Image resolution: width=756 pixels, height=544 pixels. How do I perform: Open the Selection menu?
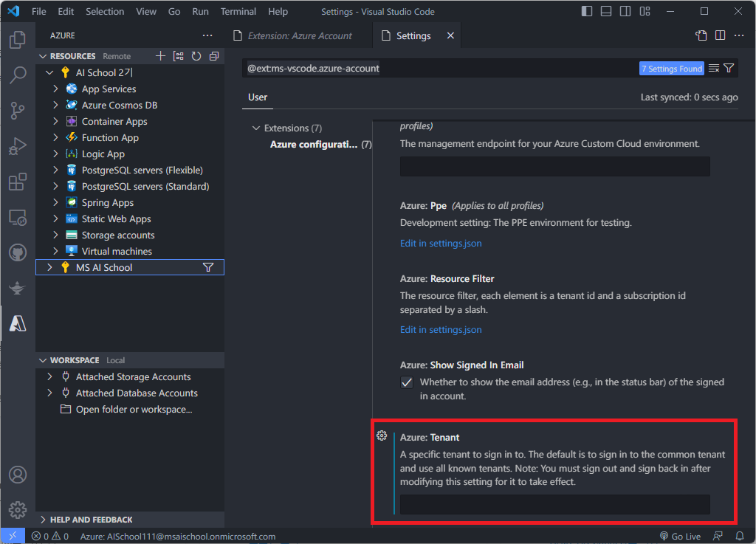pyautogui.click(x=105, y=11)
